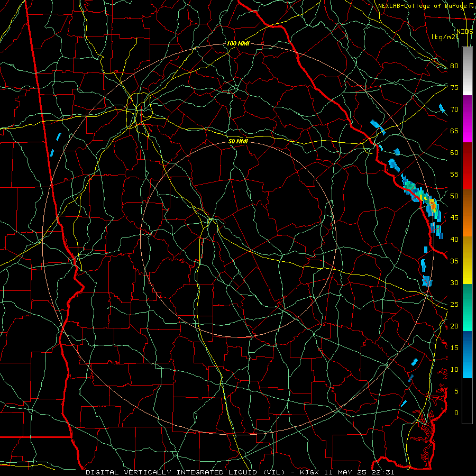Select the 5 value on the VIL scale
The height and width of the screenshot is (476, 476).
click(456, 391)
